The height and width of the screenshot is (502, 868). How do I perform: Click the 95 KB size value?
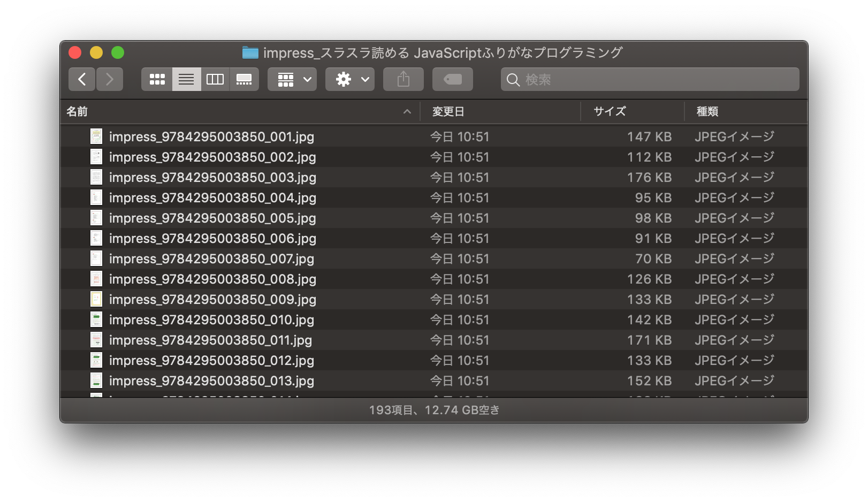click(653, 198)
